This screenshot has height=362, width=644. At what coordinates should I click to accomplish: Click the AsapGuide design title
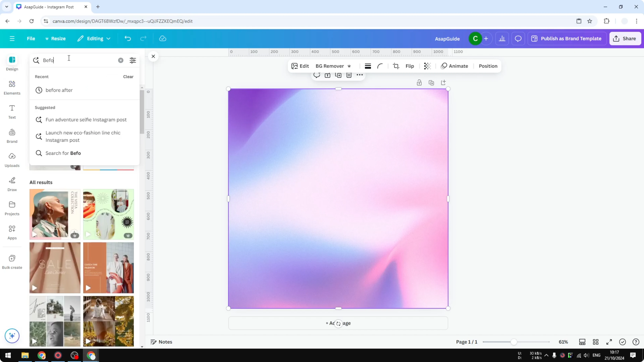[447, 39]
